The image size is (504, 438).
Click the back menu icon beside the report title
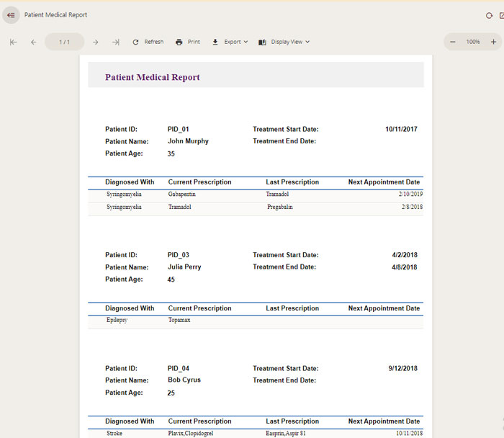tap(11, 15)
